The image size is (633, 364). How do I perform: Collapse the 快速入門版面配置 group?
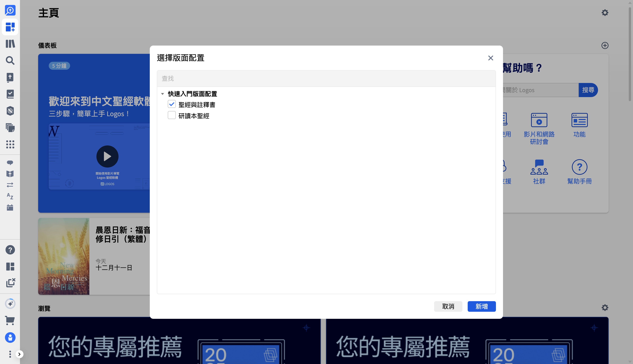pos(162,94)
